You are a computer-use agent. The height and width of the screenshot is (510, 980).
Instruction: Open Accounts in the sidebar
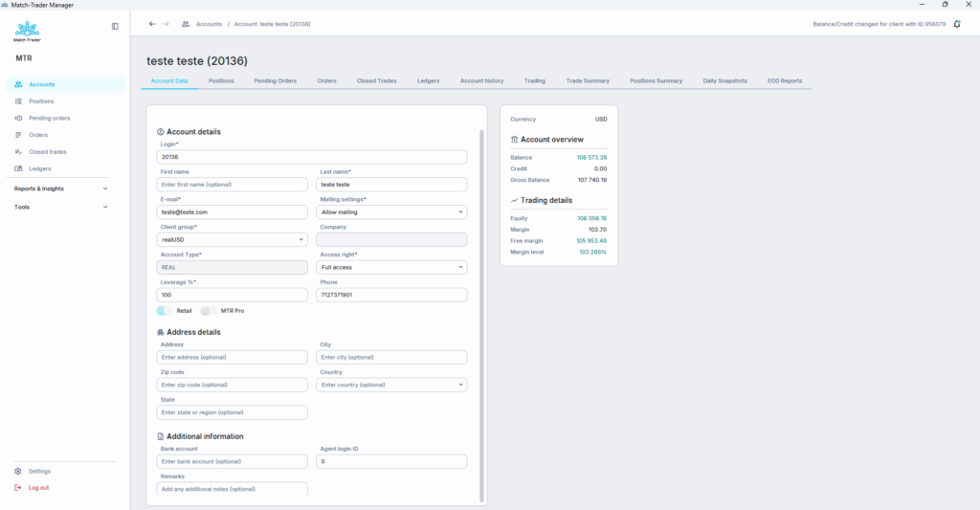(x=66, y=84)
